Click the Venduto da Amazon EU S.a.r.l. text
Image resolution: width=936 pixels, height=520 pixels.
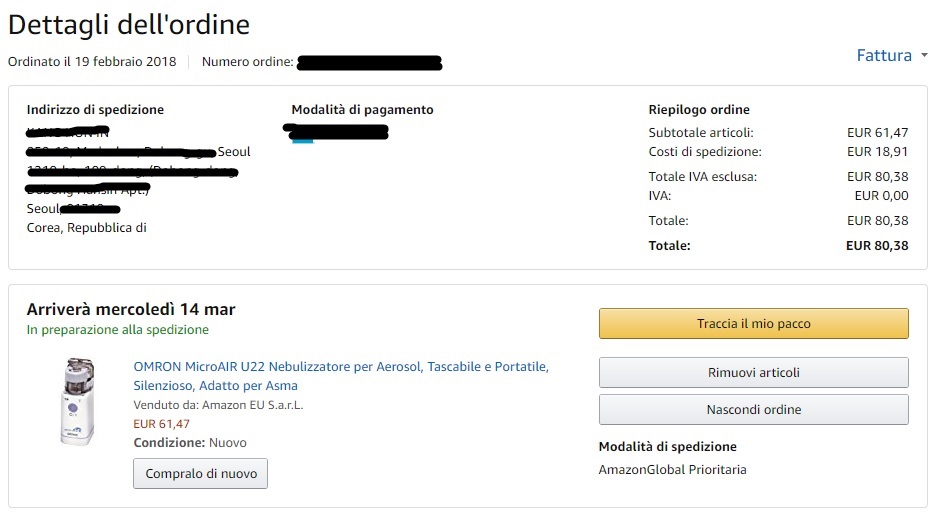tap(218, 405)
